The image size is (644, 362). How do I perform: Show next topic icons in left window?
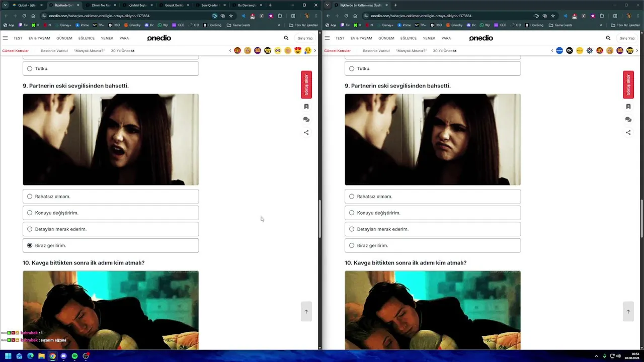[x=315, y=51]
